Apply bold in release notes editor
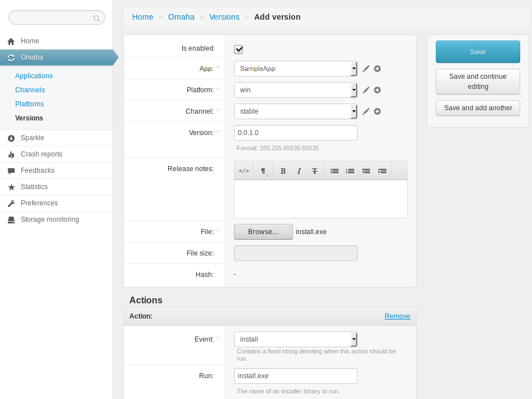 [283, 171]
